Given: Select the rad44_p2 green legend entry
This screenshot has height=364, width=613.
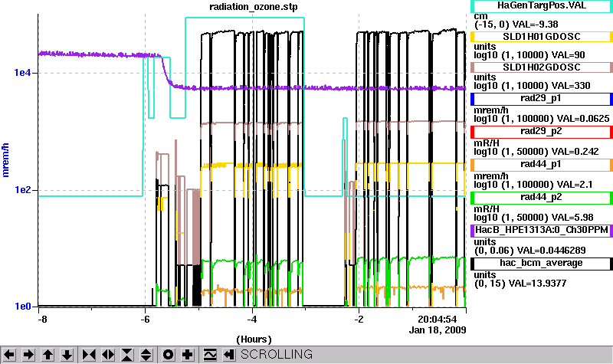Looking at the screenshot, I should [542, 198].
